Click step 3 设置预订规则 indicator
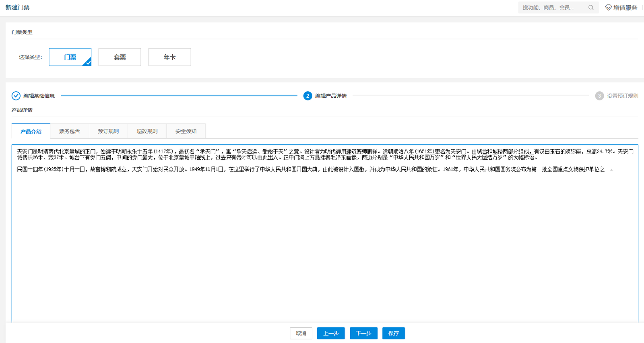The width and height of the screenshot is (644, 343). 599,96
